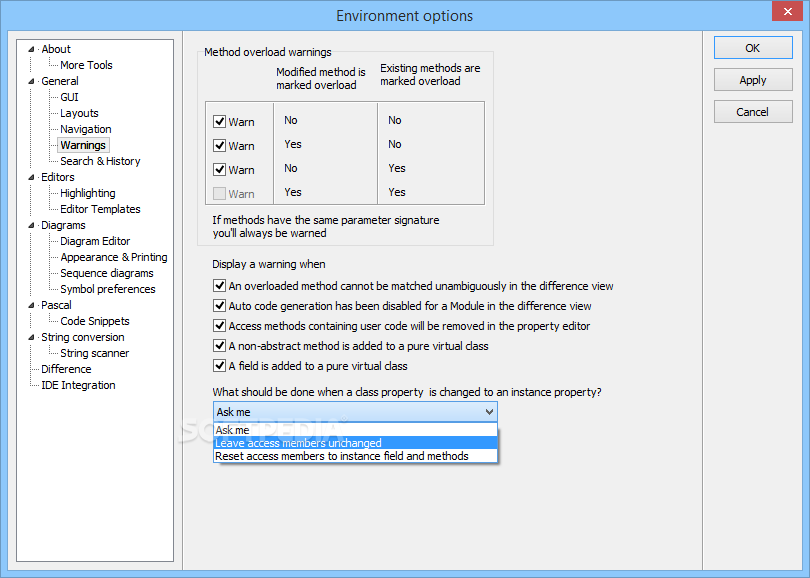
Task: Select Pascal in the options tree
Action: 56,305
